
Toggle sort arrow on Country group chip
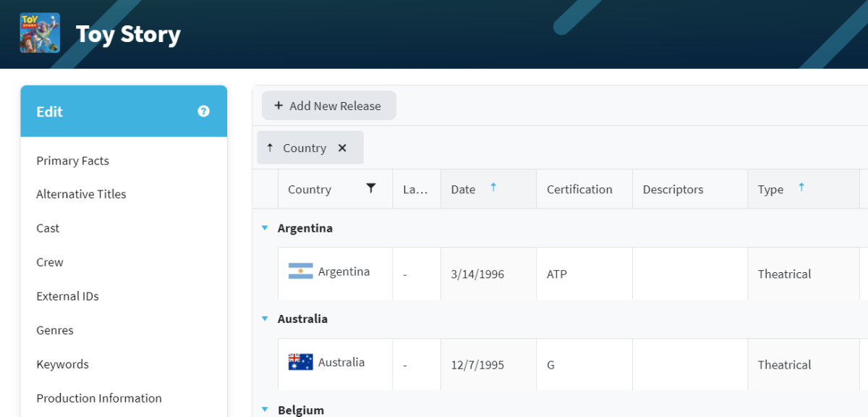pos(270,148)
